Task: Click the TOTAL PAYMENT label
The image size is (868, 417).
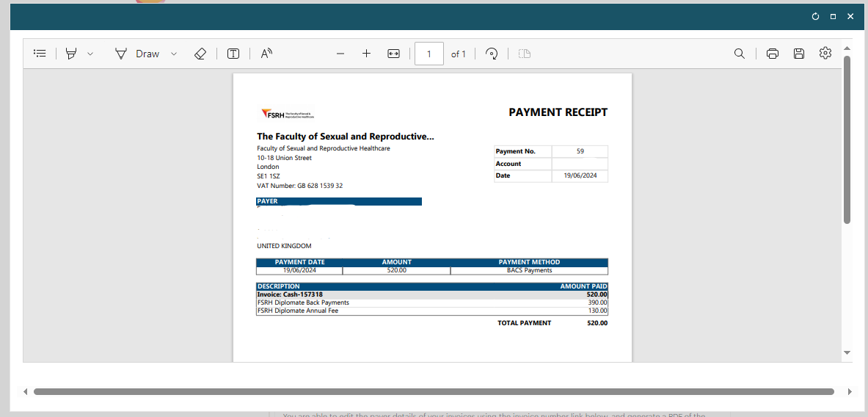Action: point(524,324)
